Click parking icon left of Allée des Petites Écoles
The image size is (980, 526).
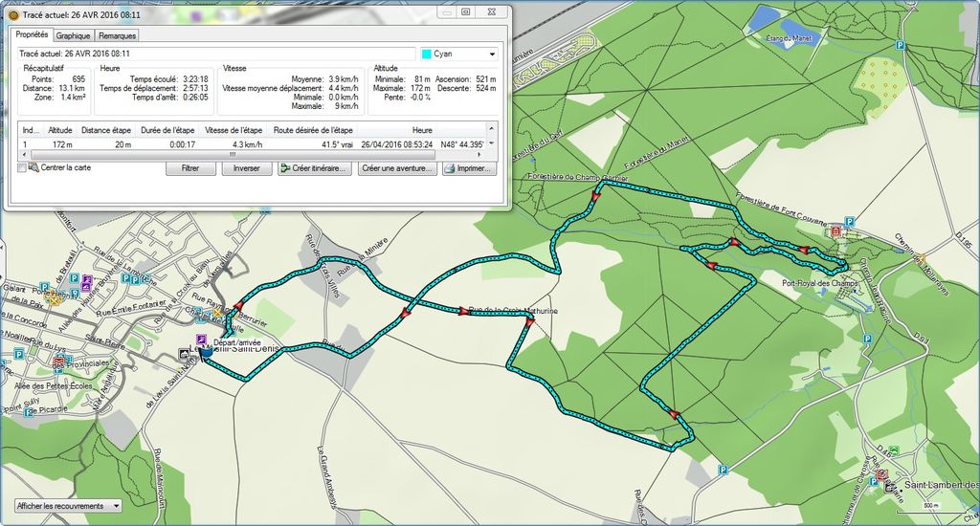tap(18, 355)
